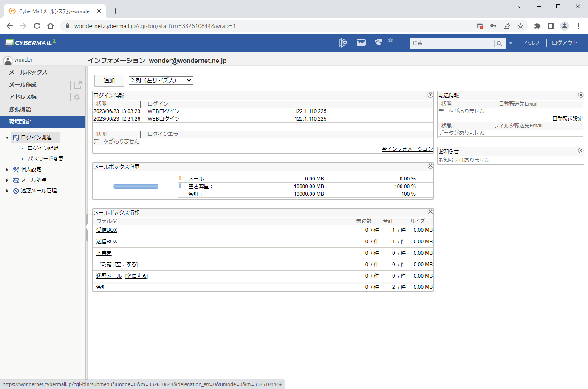Click the CYBERMAIL logo
The image size is (588, 389).
[x=31, y=42]
